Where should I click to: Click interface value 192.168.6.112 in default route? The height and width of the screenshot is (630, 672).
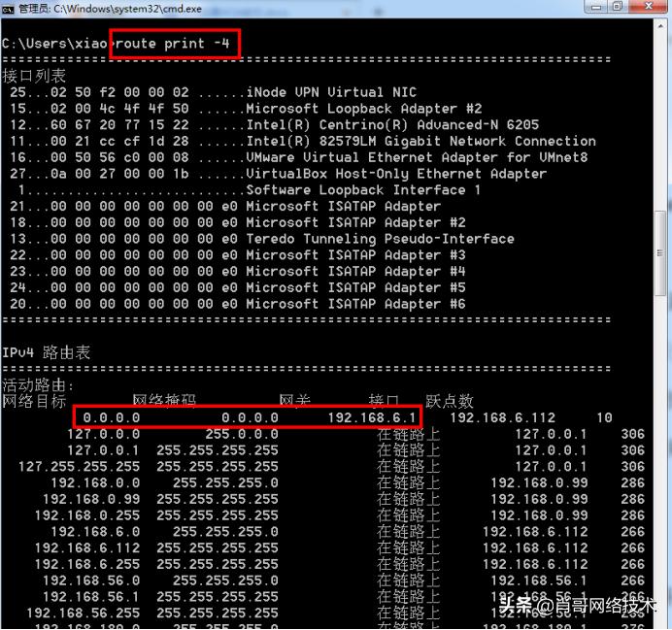(503, 417)
